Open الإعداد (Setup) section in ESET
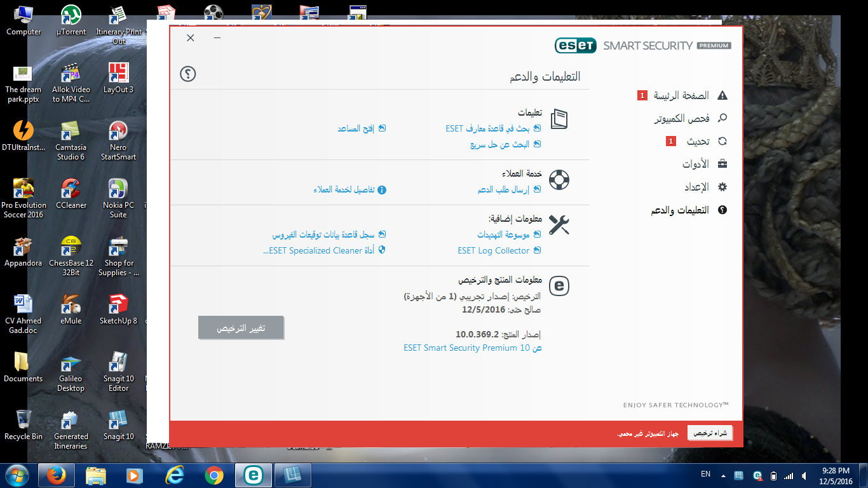 point(705,187)
